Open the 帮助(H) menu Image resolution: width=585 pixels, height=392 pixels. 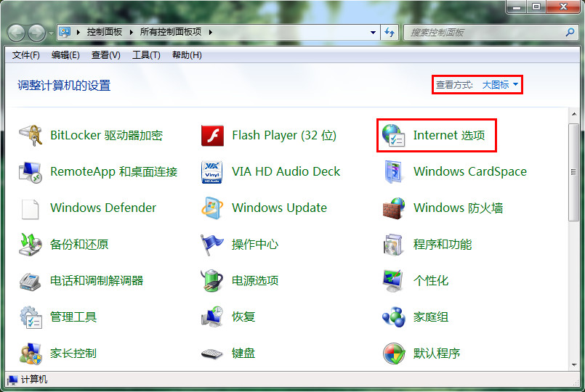pos(187,55)
